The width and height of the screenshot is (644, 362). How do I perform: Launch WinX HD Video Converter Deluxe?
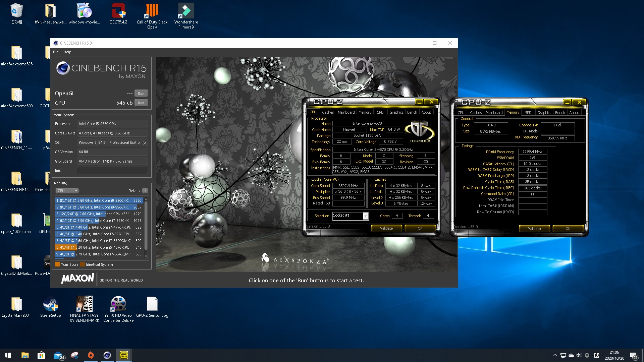118,309
